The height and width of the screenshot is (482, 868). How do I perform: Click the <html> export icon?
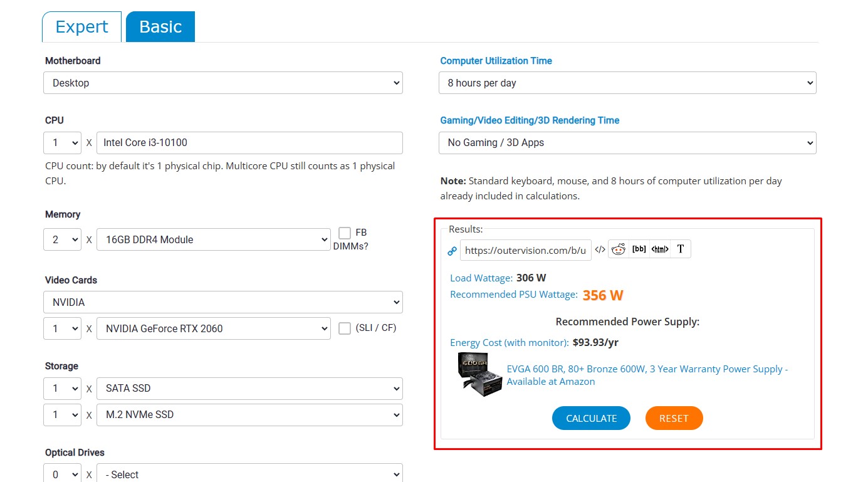[x=660, y=249]
